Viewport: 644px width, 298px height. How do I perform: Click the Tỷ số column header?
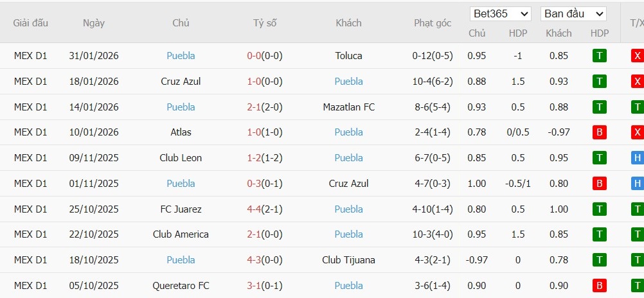coord(265,23)
